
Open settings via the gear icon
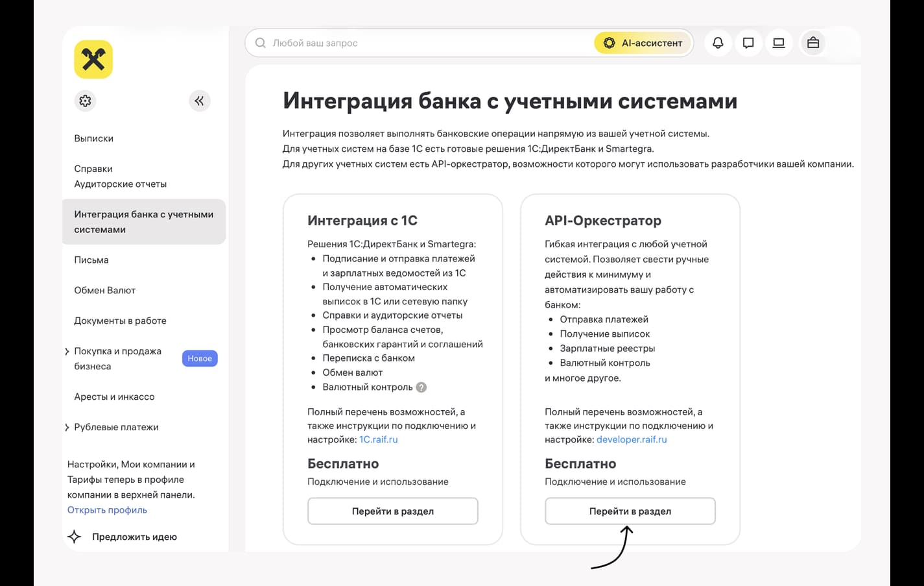click(85, 101)
